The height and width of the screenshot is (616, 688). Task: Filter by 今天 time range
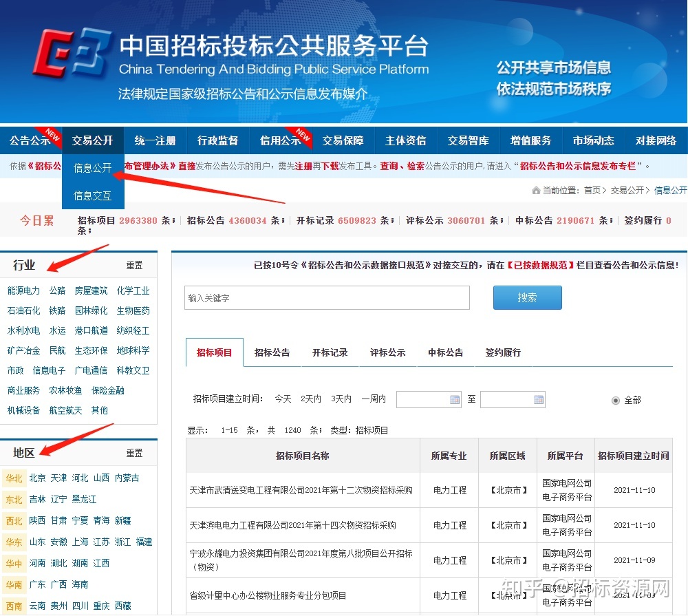(x=283, y=399)
